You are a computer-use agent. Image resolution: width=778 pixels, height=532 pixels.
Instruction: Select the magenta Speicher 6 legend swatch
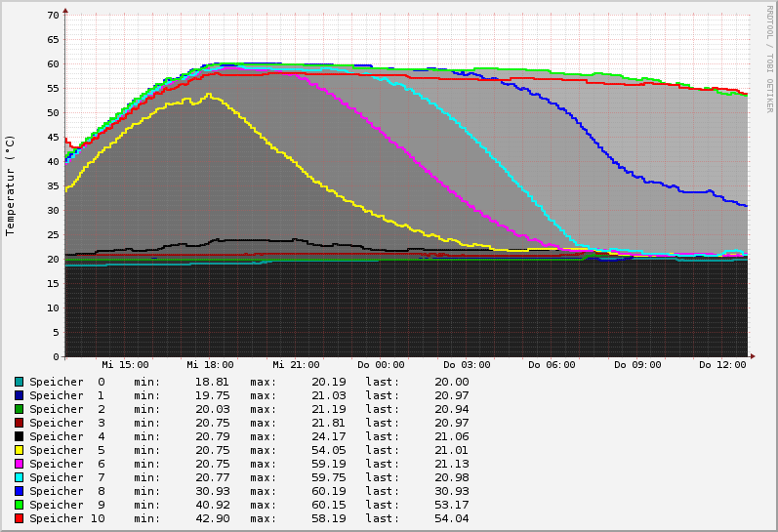[19, 464]
